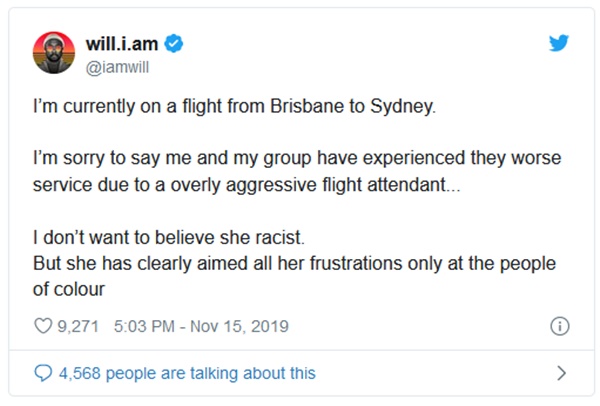This screenshot has height=406, width=600.
Task: Expand conversation with the right chevron arrow
Action: pos(561,373)
